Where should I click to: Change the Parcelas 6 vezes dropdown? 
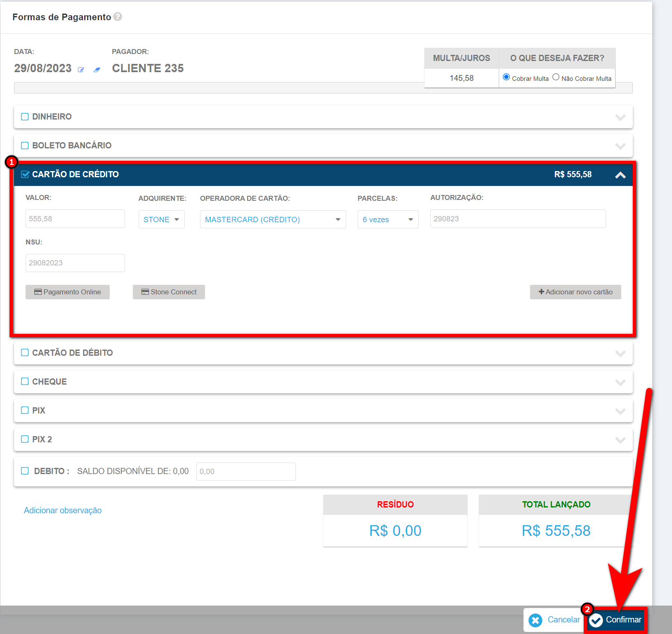388,219
